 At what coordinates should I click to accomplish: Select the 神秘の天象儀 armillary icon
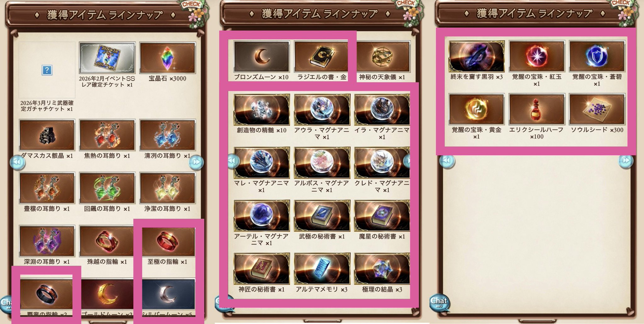click(x=383, y=57)
